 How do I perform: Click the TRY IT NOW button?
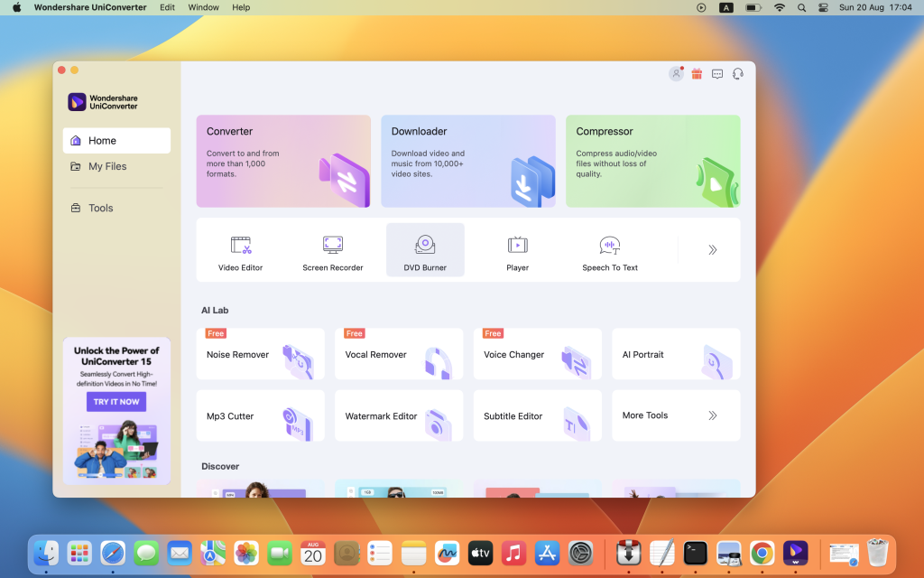coord(116,402)
